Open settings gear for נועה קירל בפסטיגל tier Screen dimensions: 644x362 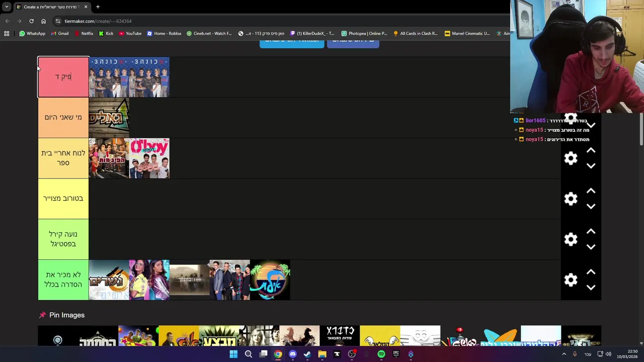pyautogui.click(x=571, y=239)
